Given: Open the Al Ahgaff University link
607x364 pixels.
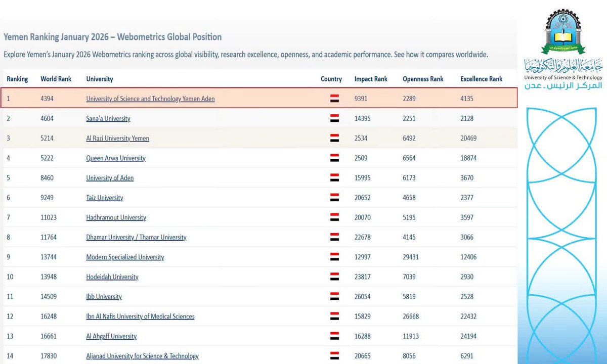Looking at the screenshot, I should click(x=111, y=336).
